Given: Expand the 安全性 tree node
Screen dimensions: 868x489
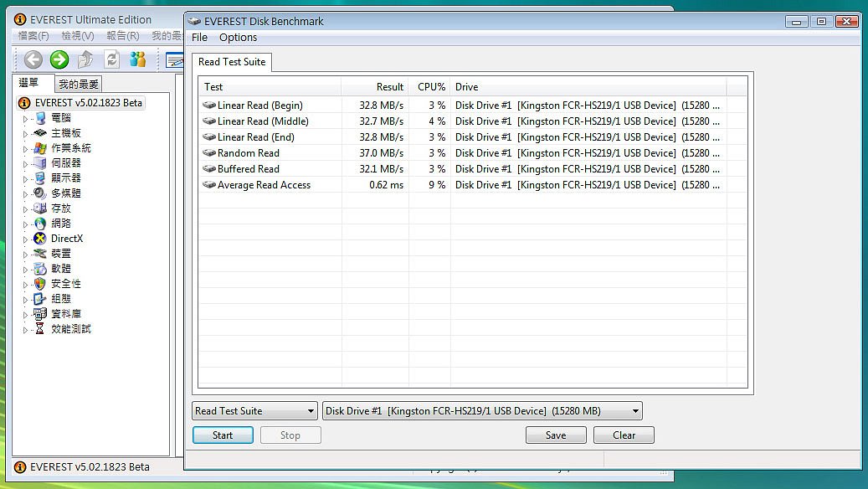Looking at the screenshot, I should pos(25,284).
